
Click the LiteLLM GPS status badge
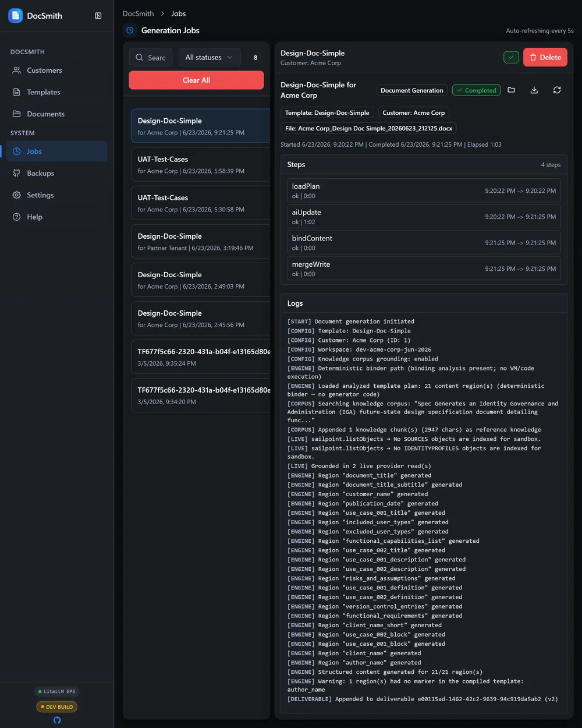(x=57, y=692)
